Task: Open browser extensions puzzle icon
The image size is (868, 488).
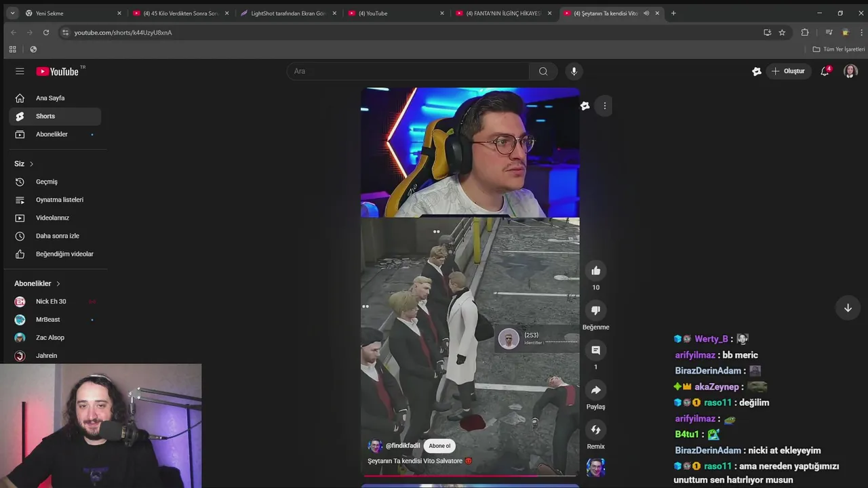Action: pyautogui.click(x=805, y=33)
